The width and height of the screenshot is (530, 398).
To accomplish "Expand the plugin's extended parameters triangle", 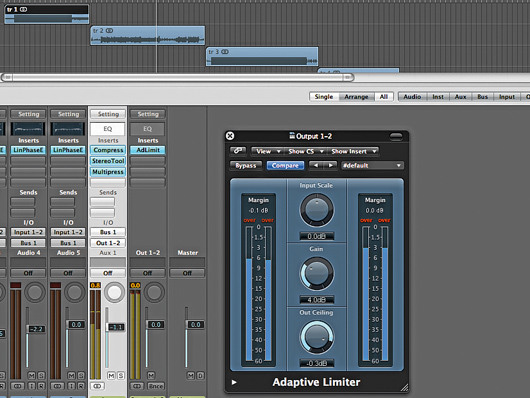I will [234, 382].
